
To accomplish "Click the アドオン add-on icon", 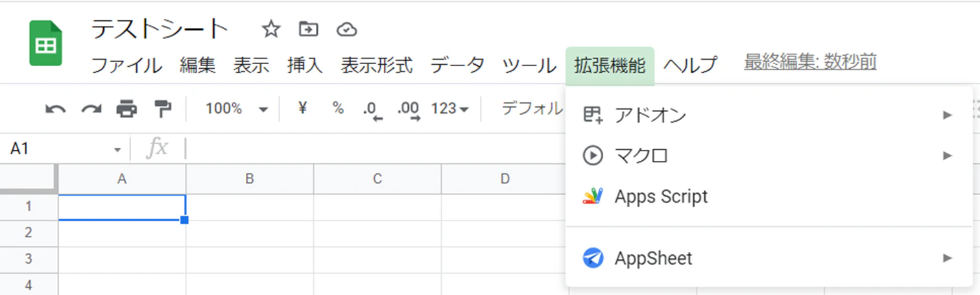I will pyautogui.click(x=593, y=115).
